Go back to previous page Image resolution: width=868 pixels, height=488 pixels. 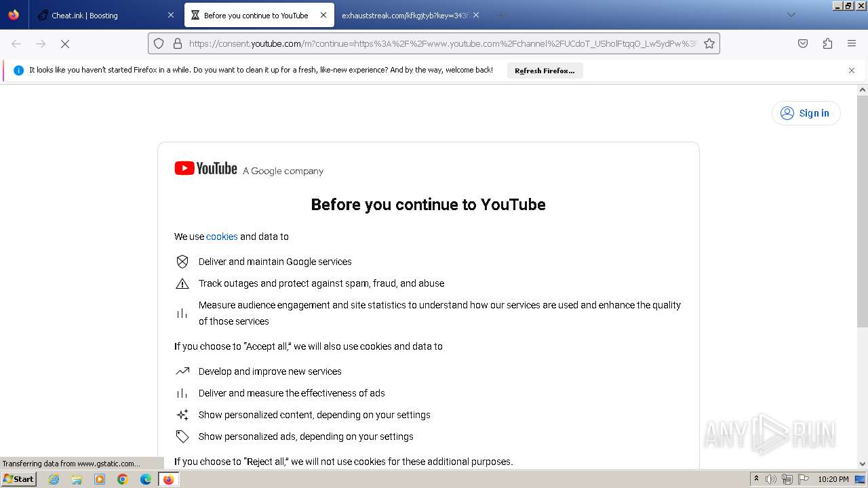(x=16, y=43)
